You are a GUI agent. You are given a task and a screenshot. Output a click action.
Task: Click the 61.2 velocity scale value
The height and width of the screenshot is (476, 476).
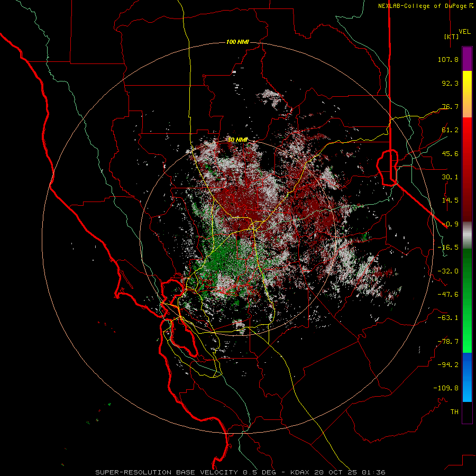coord(450,130)
